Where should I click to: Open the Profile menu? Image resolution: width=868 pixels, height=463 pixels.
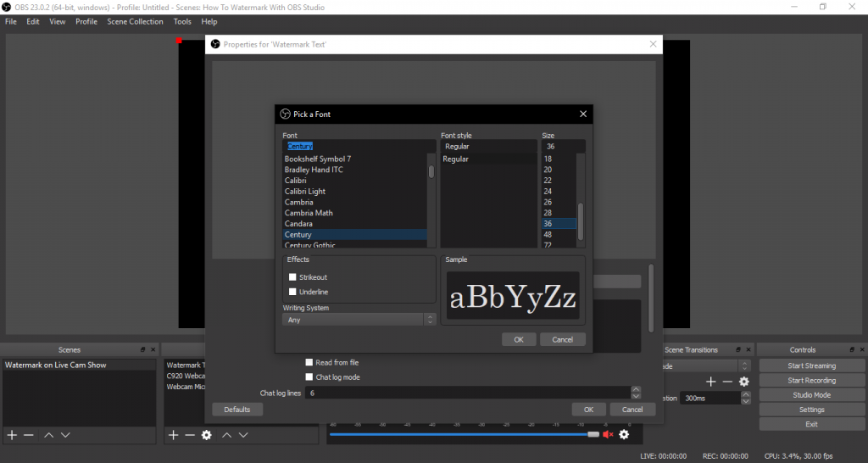point(86,21)
